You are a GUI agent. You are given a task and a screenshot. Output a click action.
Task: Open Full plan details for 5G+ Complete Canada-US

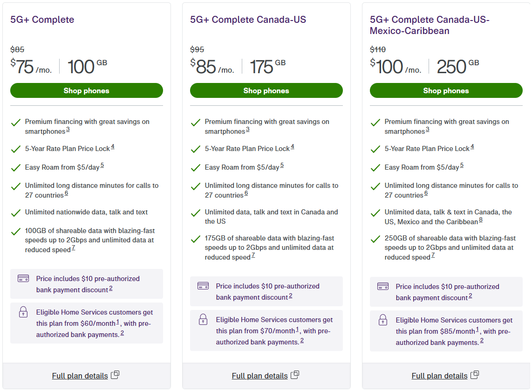click(259, 376)
